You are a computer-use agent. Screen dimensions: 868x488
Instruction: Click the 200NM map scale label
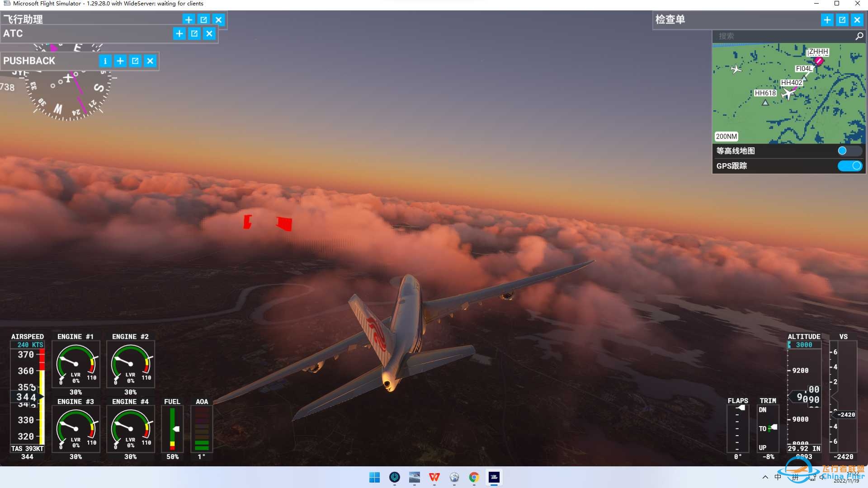tap(726, 136)
